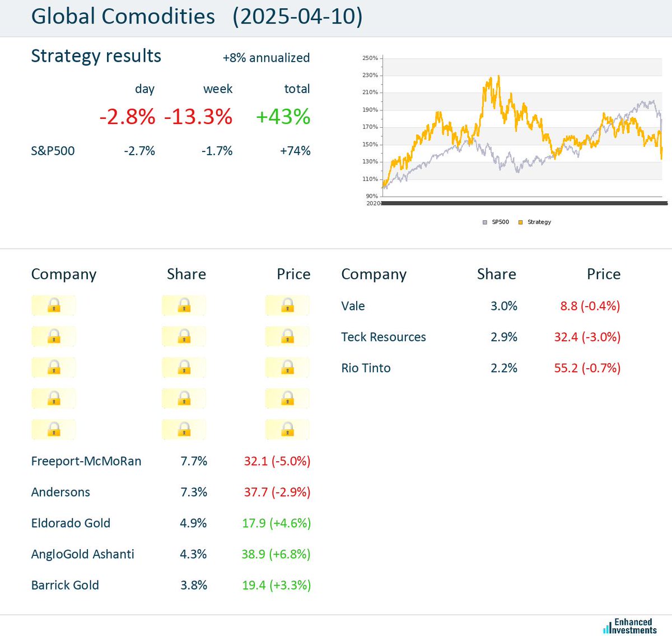Select the 'Freeport-McMoRan' company name
Image resolution: width=672 pixels, height=636 pixels.
point(86,461)
